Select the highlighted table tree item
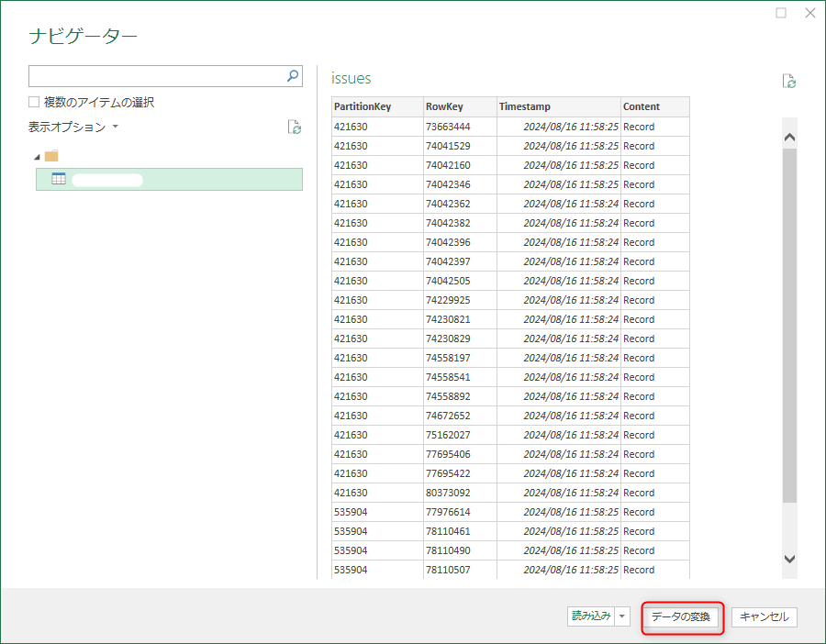The image size is (826, 644). [169, 179]
